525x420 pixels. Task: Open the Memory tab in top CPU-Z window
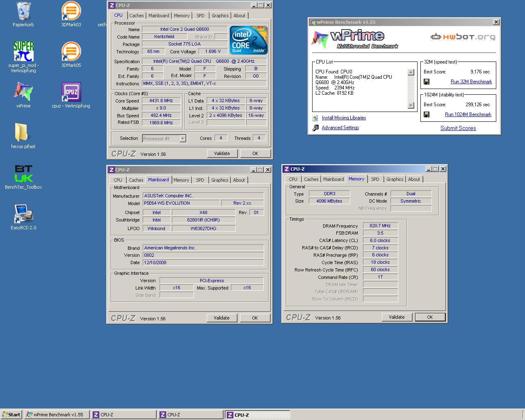click(x=182, y=16)
